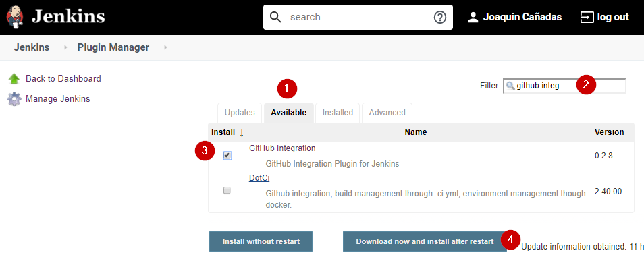The width and height of the screenshot is (644, 263).
Task: Click green Back to Dashboard arrow icon
Action: [x=14, y=78]
